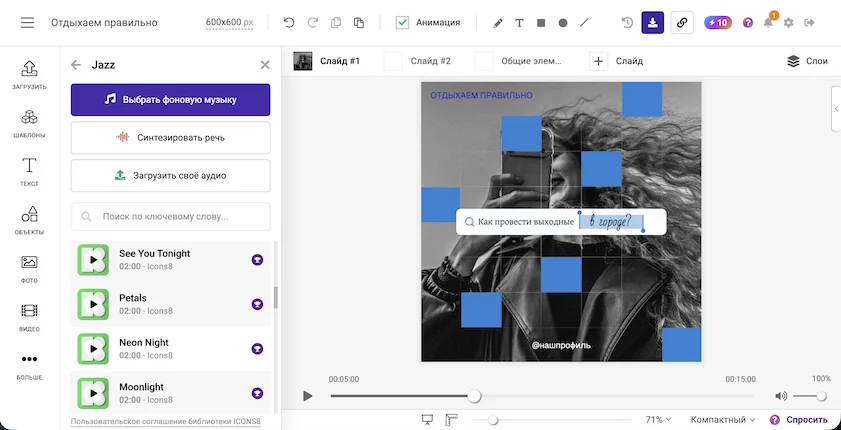Open the 71% zoom dropdown
Image resolution: width=841 pixels, height=430 pixels.
click(658, 420)
